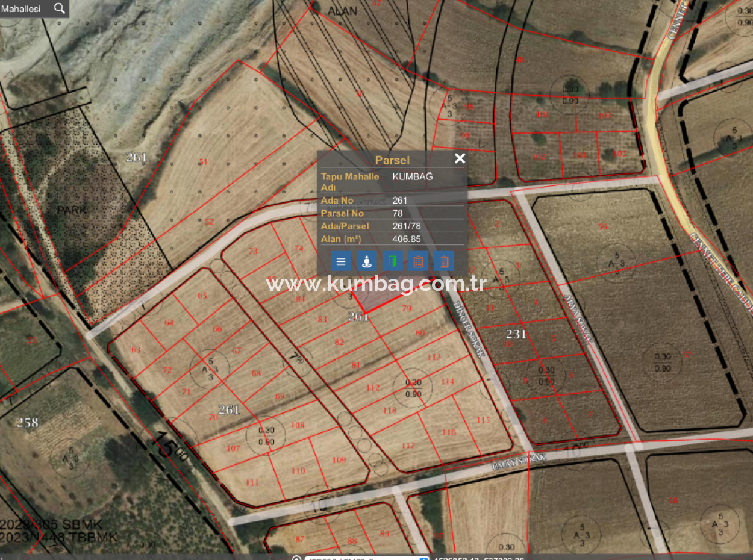Click the green door icon in the popup
The width and height of the screenshot is (753, 560).
pos(393,261)
